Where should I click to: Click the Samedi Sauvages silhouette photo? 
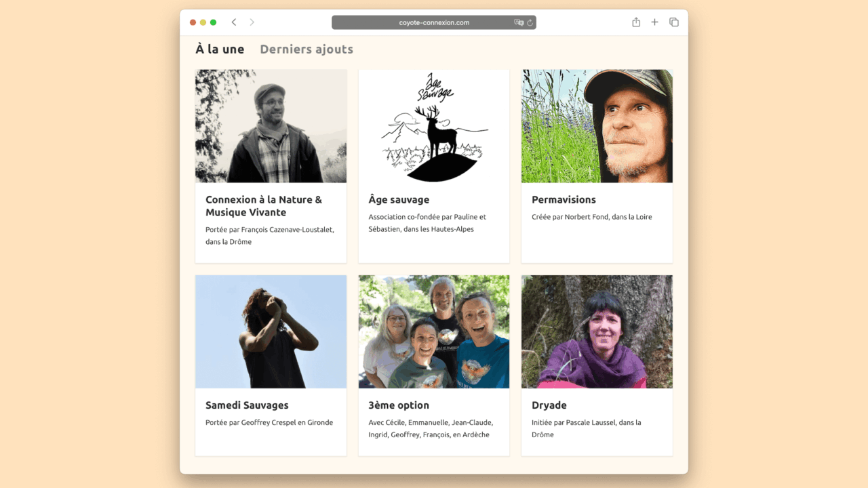271,331
